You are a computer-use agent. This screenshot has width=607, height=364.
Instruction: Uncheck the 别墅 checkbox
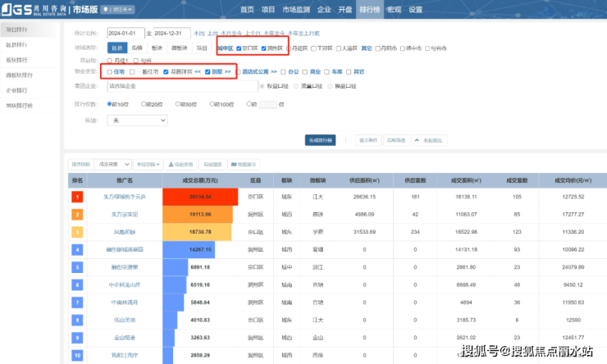point(208,72)
